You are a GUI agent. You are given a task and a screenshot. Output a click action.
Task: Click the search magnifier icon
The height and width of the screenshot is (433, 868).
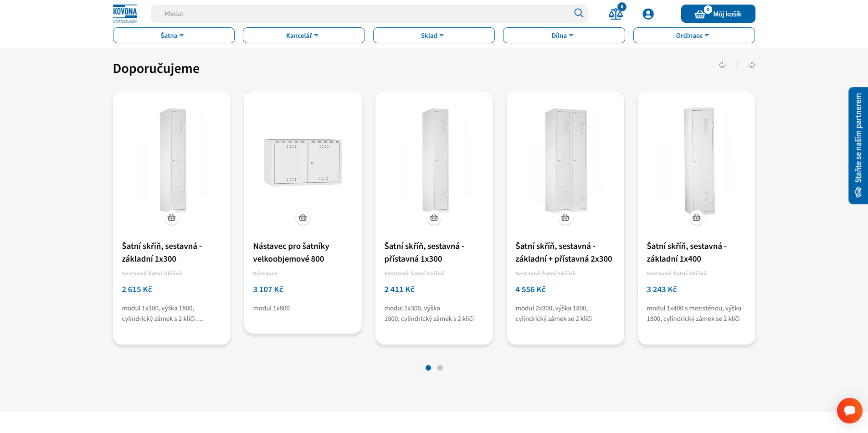point(578,13)
